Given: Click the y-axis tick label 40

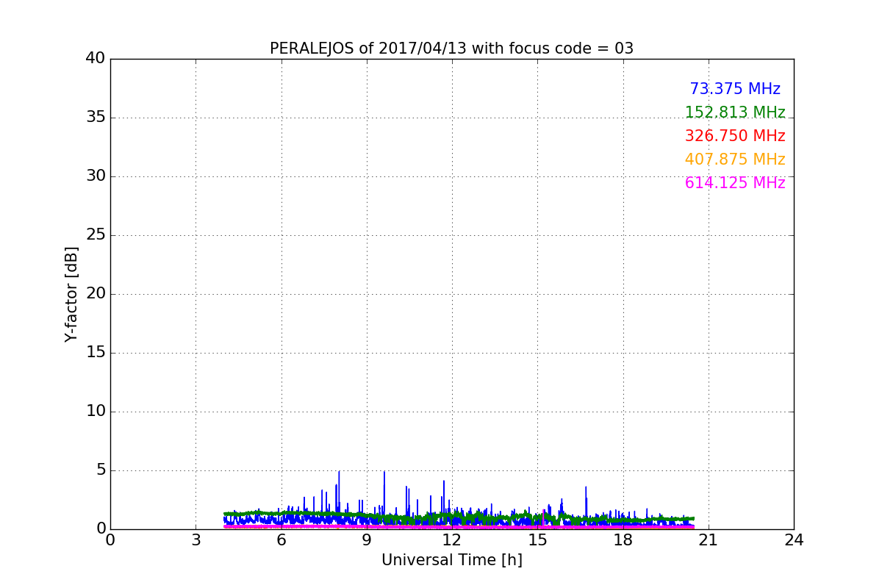Looking at the screenshot, I should click(x=96, y=58).
